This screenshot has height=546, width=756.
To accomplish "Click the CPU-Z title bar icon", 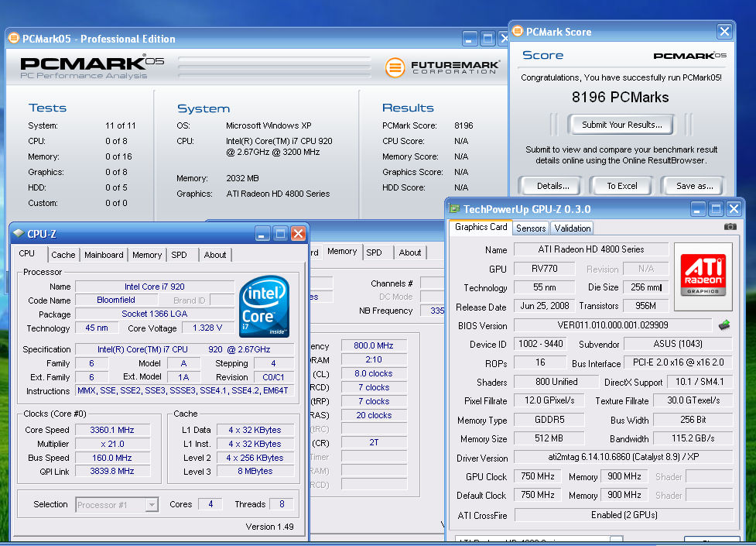I will tap(19, 234).
